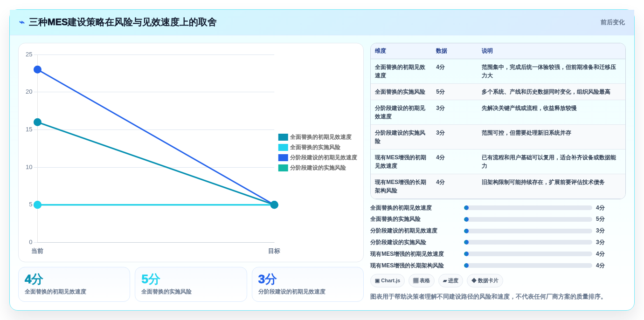The height and width of the screenshot is (320, 644).
Task: Click the 数据 column header
Action: tap(442, 51)
